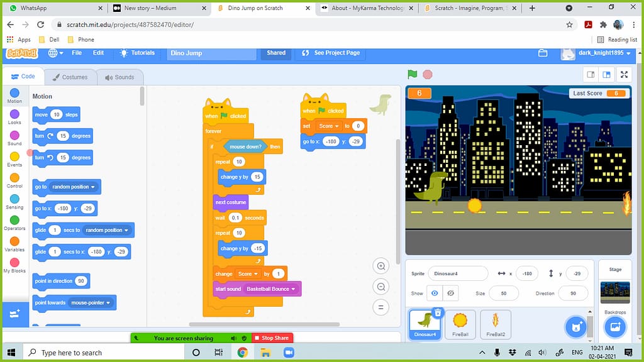Zoom in on the code workspace
Image resolution: width=644 pixels, height=362 pixels.
[381, 266]
